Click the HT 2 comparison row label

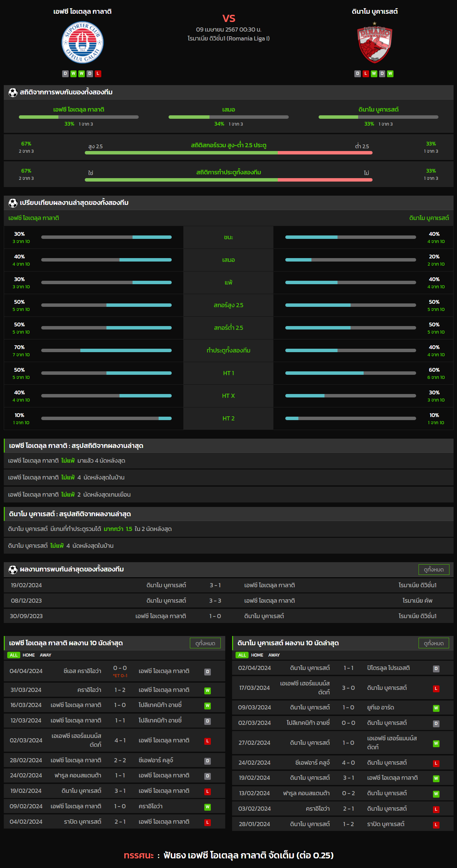point(229,418)
